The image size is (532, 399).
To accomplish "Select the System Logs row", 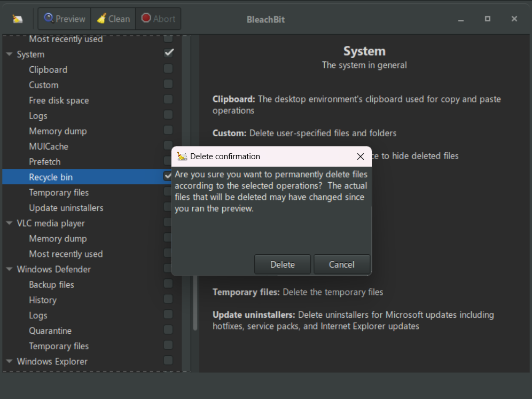I will 92,116.
